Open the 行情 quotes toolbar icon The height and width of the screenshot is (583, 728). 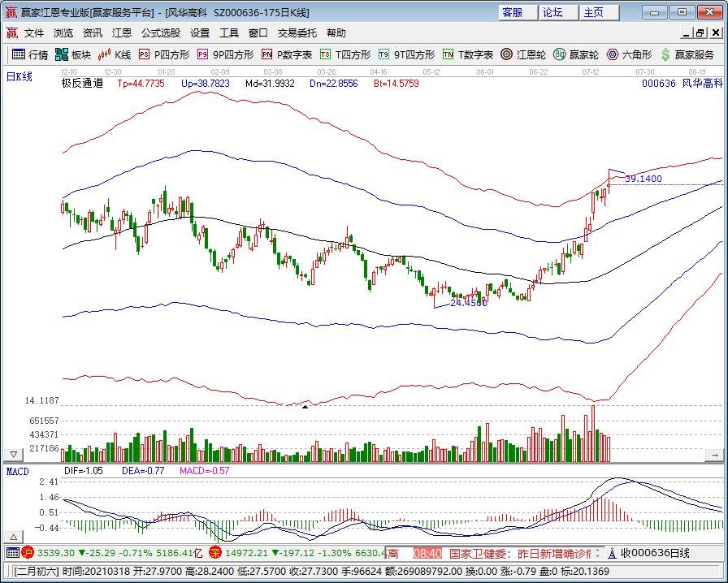click(30, 54)
